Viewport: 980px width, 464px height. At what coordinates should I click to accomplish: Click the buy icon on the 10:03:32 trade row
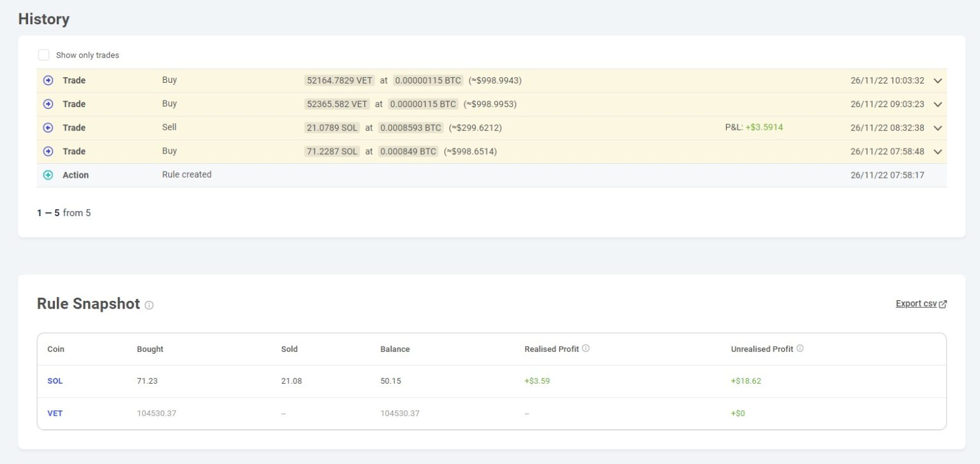[x=48, y=81]
